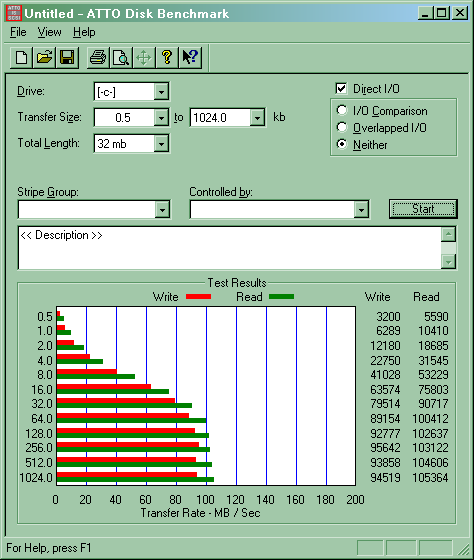Click the write value 95642
The height and width of the screenshot is (560, 474).
point(385,448)
